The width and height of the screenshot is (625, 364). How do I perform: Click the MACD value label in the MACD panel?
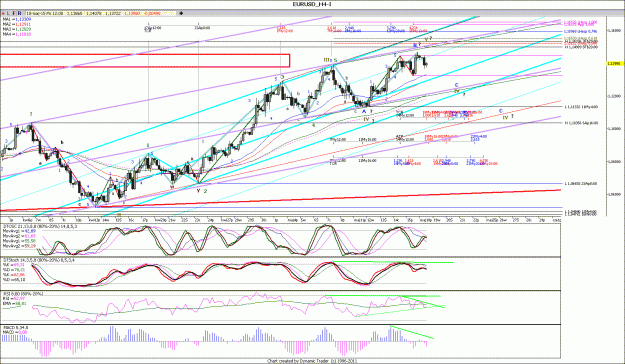pos(15,333)
